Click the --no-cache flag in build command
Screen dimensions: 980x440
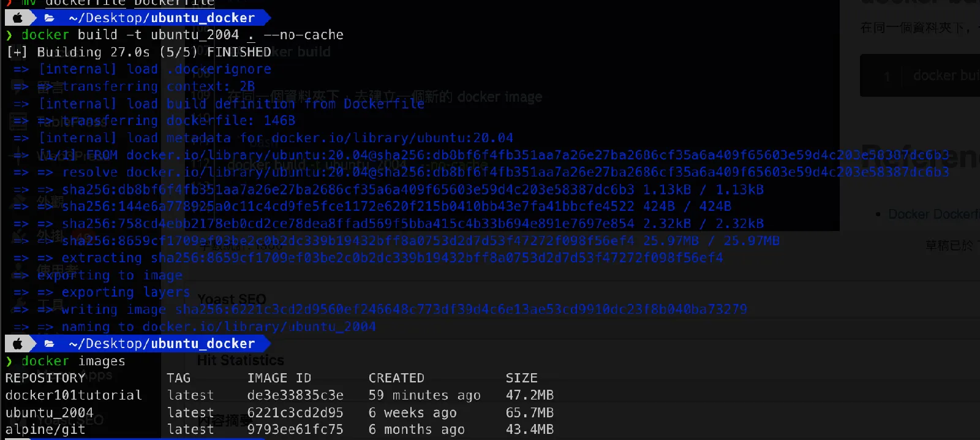tap(303, 35)
